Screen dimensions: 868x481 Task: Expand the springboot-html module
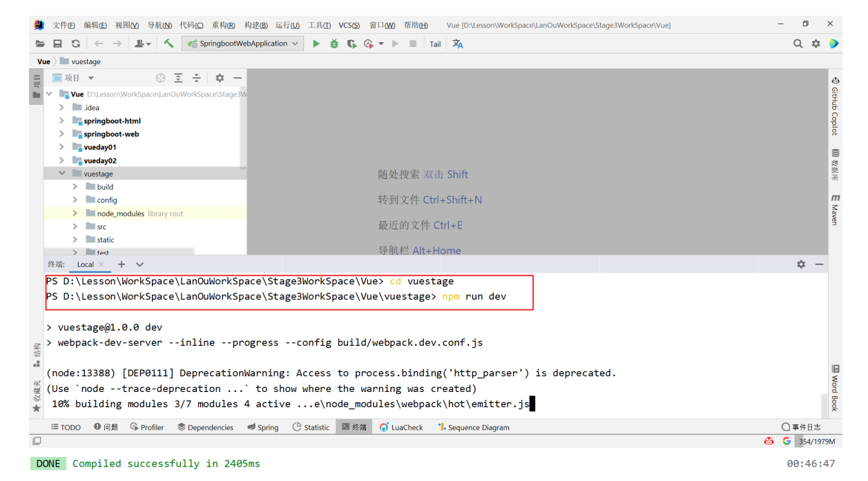point(61,121)
